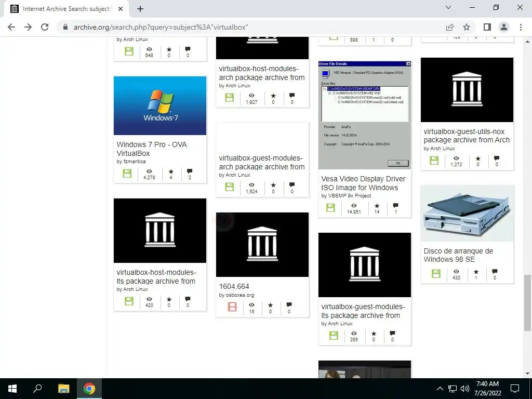Open a new browser tab

click(140, 9)
